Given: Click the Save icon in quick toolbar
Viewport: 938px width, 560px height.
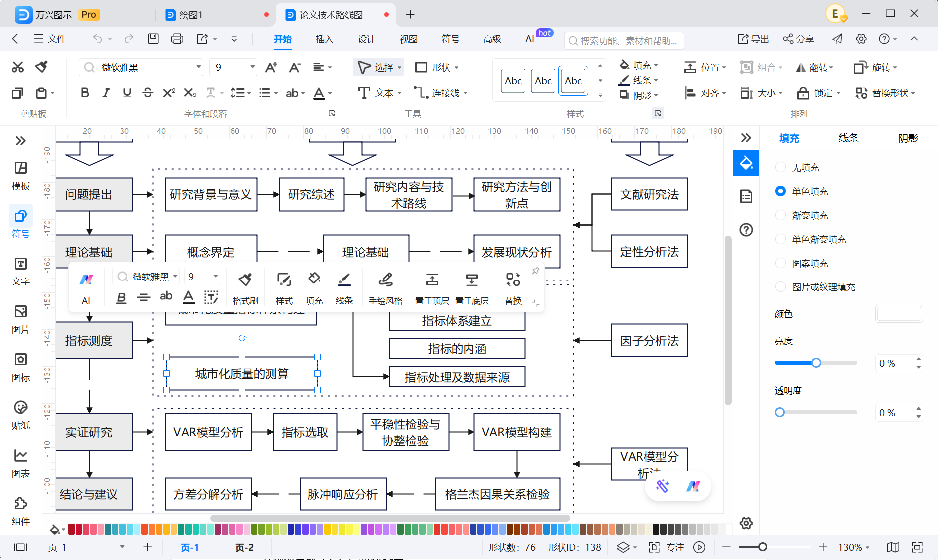Looking at the screenshot, I should click(153, 39).
